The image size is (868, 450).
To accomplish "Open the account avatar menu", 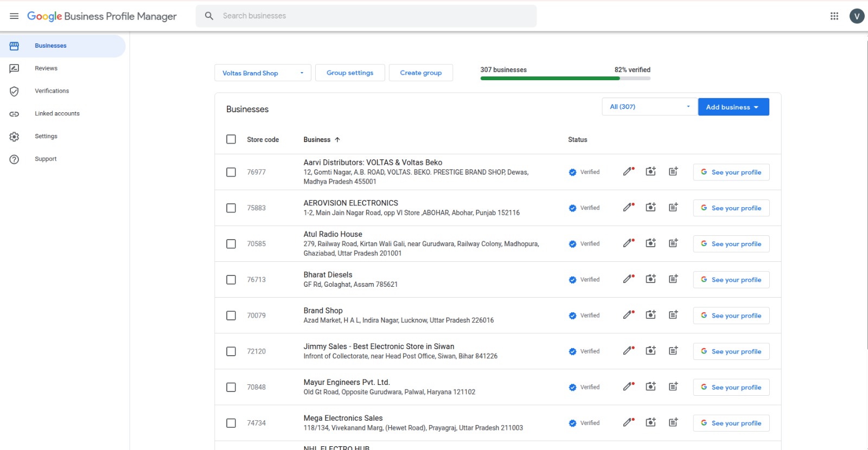I will [x=857, y=16].
